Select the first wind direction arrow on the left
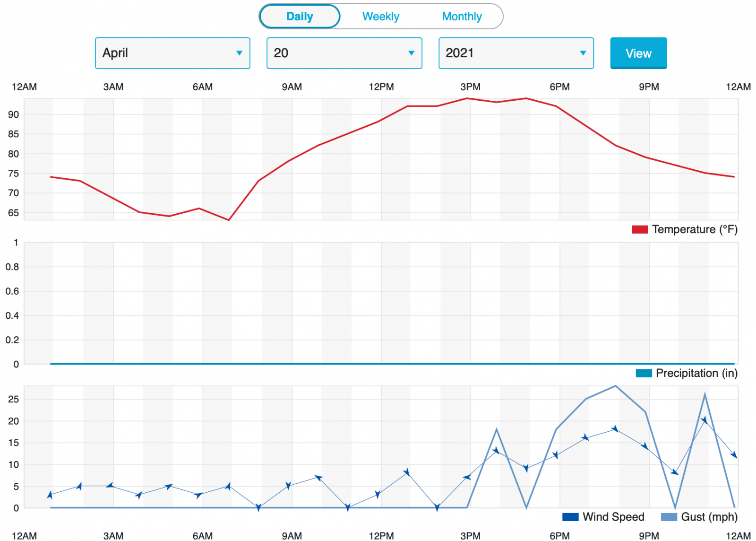This screenshot has width=756, height=541. click(x=50, y=495)
